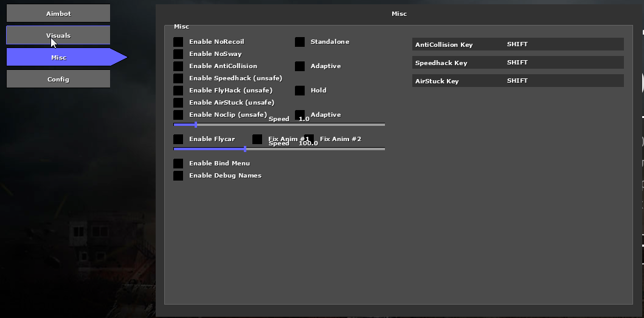Image resolution: width=644 pixels, height=318 pixels.
Task: Click the 'Speed 100.0' value label
Action: [293, 143]
